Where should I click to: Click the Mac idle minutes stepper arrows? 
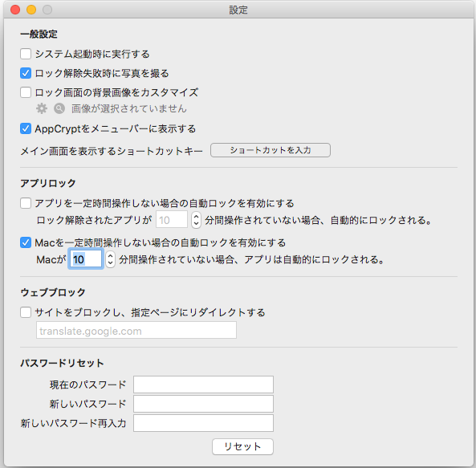pyautogui.click(x=111, y=259)
